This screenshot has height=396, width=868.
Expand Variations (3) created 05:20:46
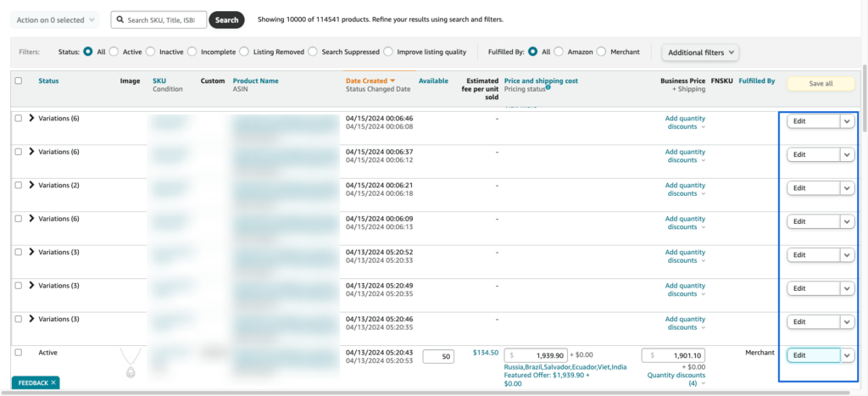31,319
